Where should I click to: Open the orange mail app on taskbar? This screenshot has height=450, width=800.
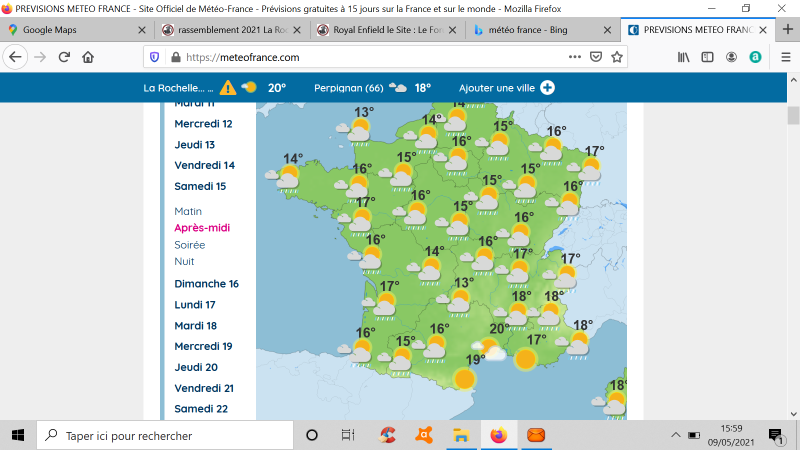tap(536, 435)
